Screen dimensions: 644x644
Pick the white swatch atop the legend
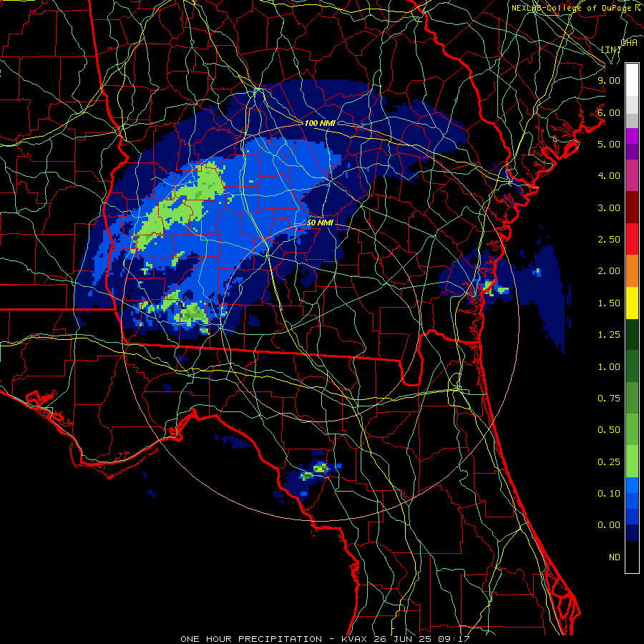632,79
